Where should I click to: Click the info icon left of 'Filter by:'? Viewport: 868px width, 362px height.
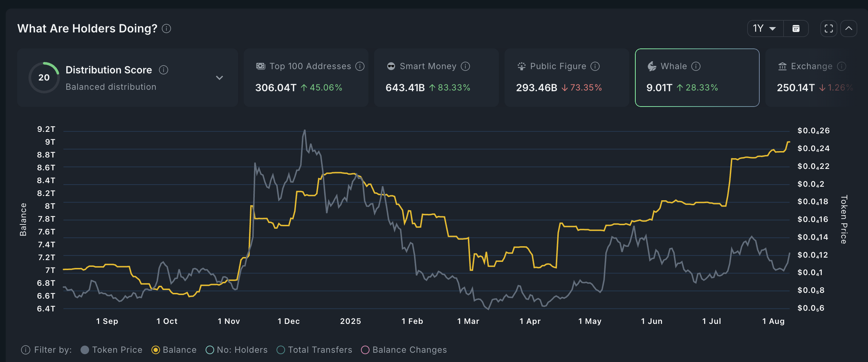pyautogui.click(x=26, y=350)
